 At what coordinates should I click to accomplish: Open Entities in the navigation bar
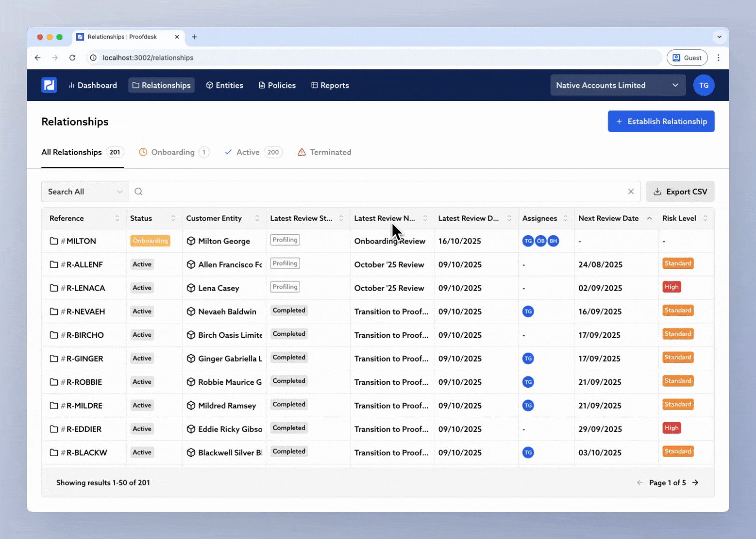coord(224,85)
